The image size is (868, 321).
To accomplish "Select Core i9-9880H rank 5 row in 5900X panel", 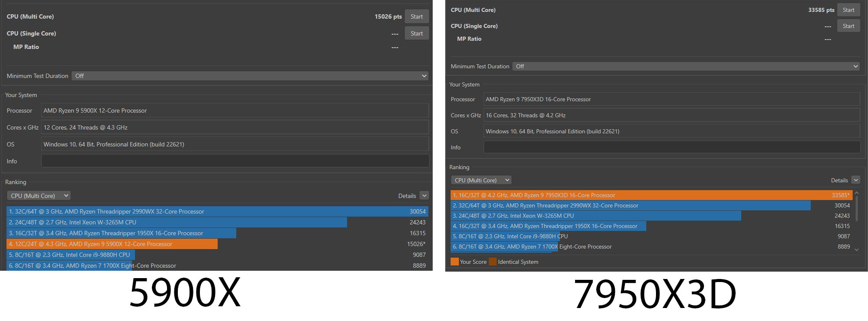I will click(x=217, y=255).
